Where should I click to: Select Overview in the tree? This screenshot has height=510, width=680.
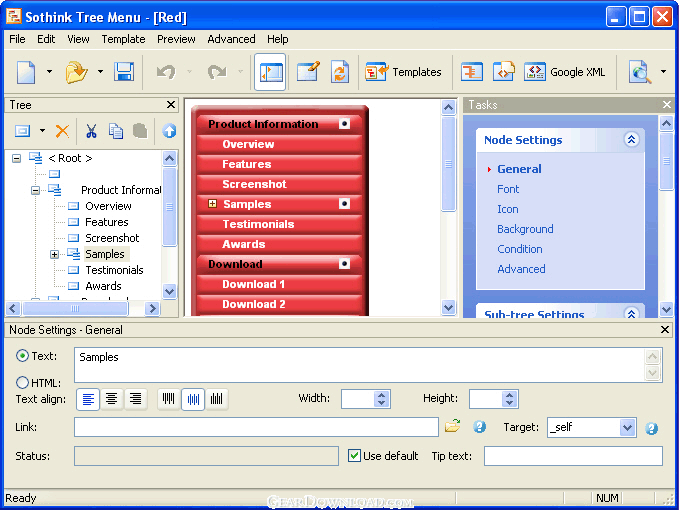[x=108, y=206]
